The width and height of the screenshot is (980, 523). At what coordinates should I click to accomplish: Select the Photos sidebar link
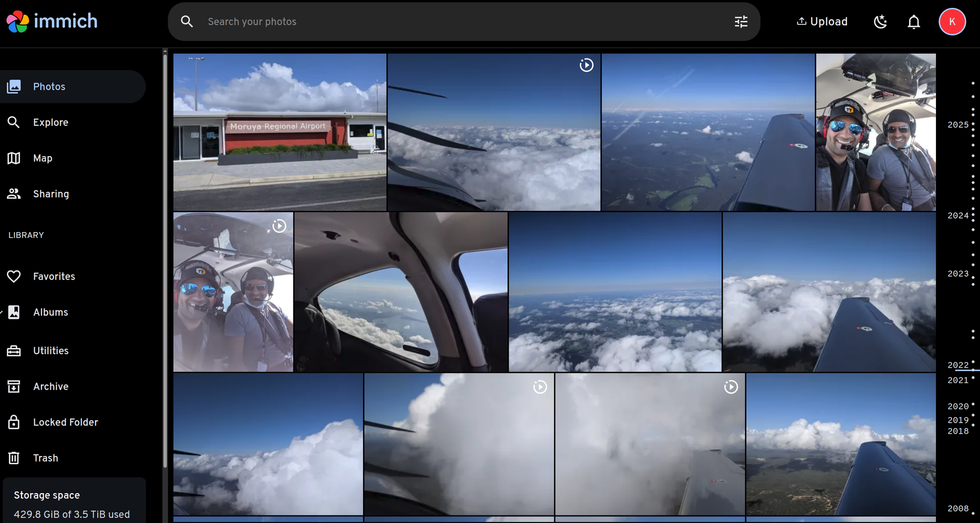pyautogui.click(x=49, y=87)
